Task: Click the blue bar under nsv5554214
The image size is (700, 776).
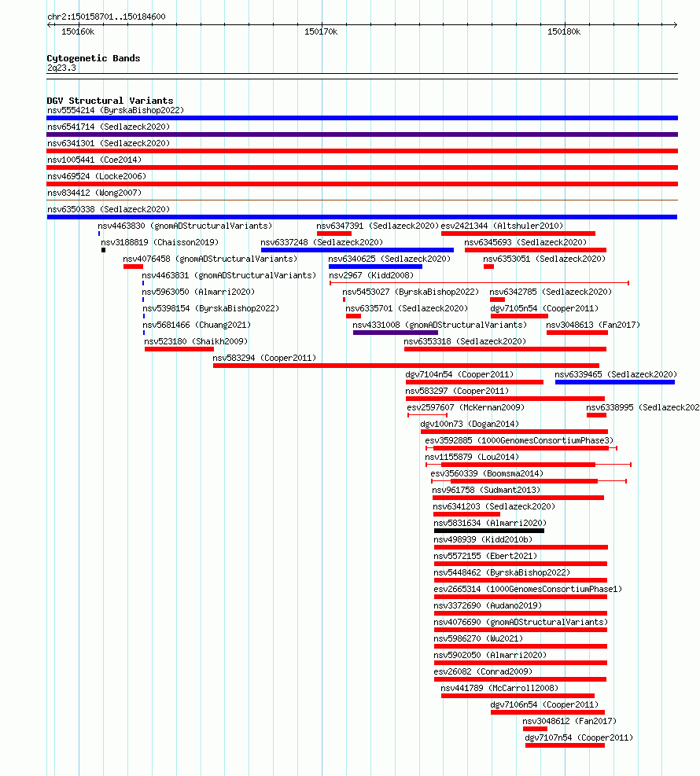Action: click(x=363, y=118)
